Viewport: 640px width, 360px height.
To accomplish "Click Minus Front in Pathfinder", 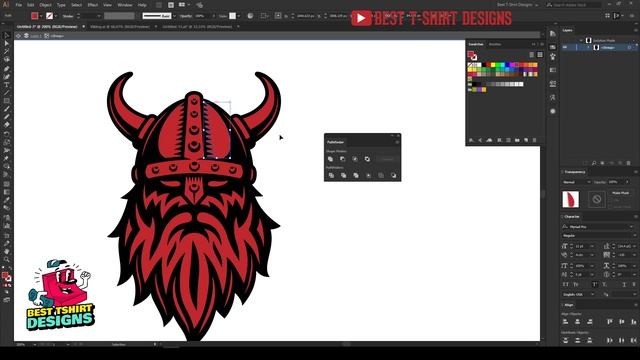I will pyautogui.click(x=343, y=159).
